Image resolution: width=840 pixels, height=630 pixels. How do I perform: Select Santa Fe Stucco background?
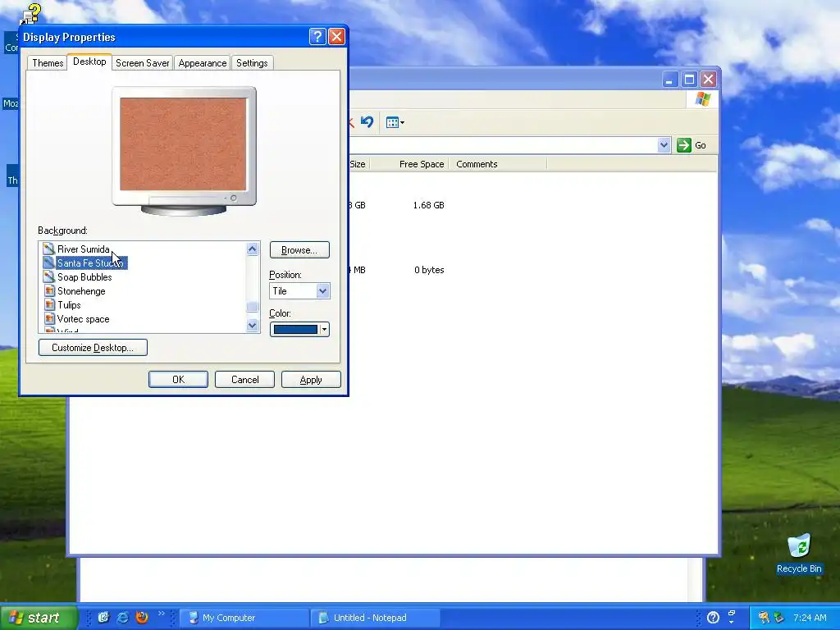[x=90, y=263]
